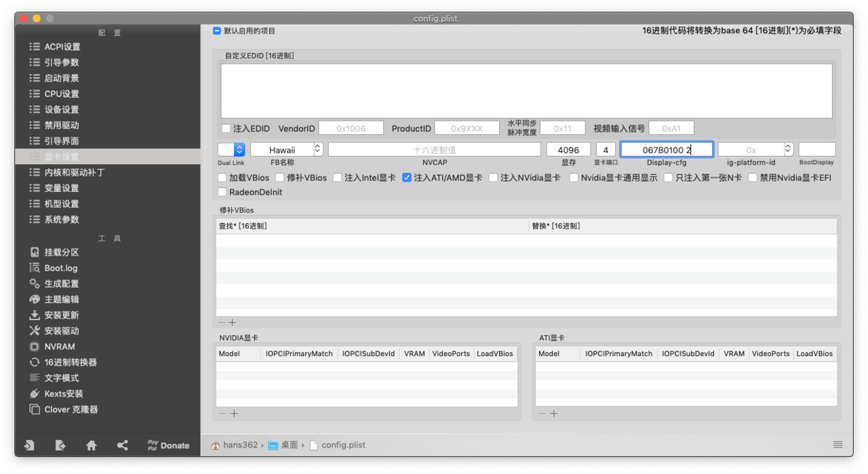Uncheck 注入ATI/AMD显卡 checkbox

pyautogui.click(x=407, y=178)
